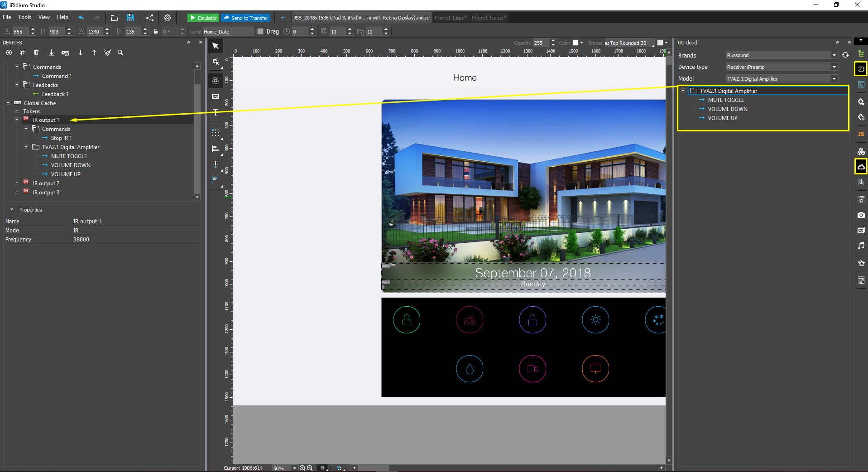
Task: Open the image gallery tool in canvas toolbar
Action: (215, 96)
